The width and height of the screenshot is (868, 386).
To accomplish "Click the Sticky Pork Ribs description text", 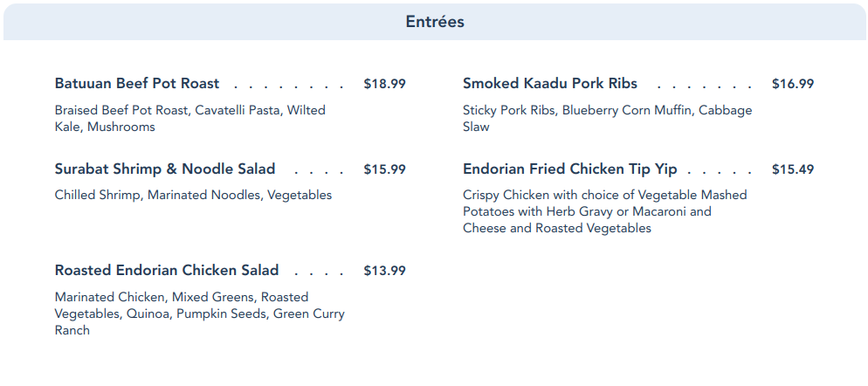I will click(607, 119).
